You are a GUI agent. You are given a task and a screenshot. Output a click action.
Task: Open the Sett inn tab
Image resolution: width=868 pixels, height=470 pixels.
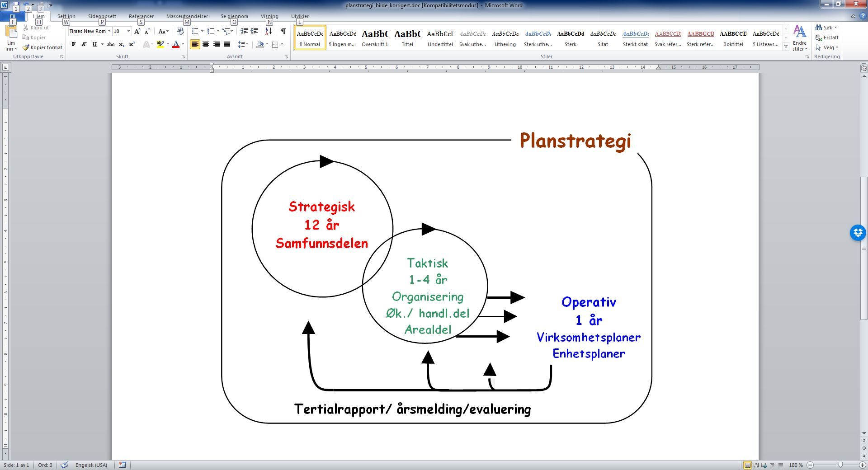pyautogui.click(x=66, y=16)
